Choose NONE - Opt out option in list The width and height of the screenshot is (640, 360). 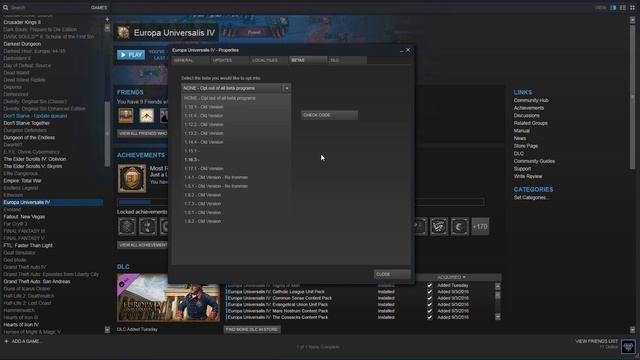[236, 98]
